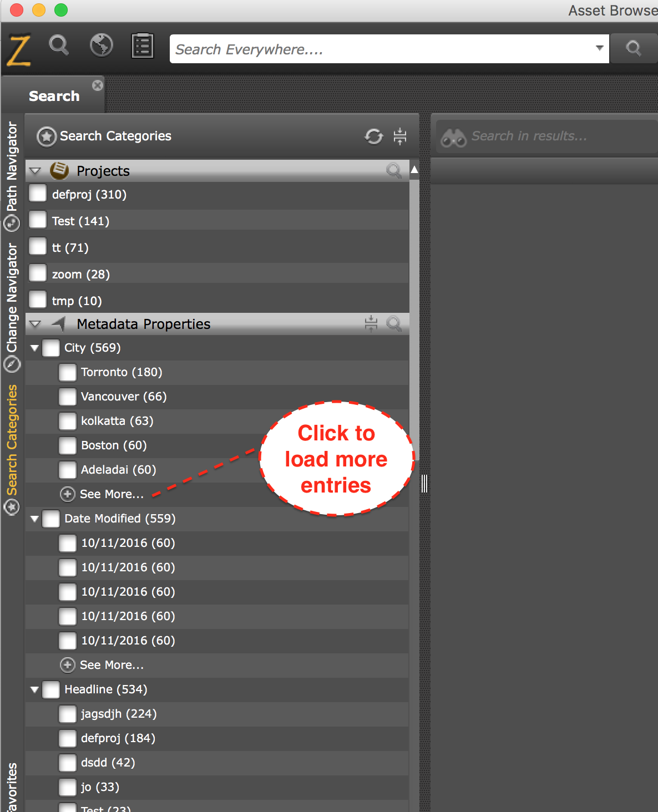Viewport: 658px width, 812px height.
Task: Refresh the Search Categories panel
Action: 374,136
